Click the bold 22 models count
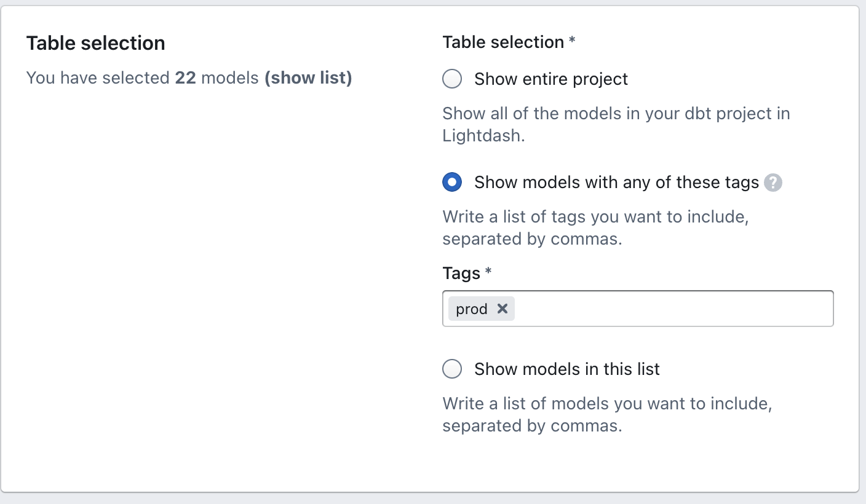 (x=185, y=78)
